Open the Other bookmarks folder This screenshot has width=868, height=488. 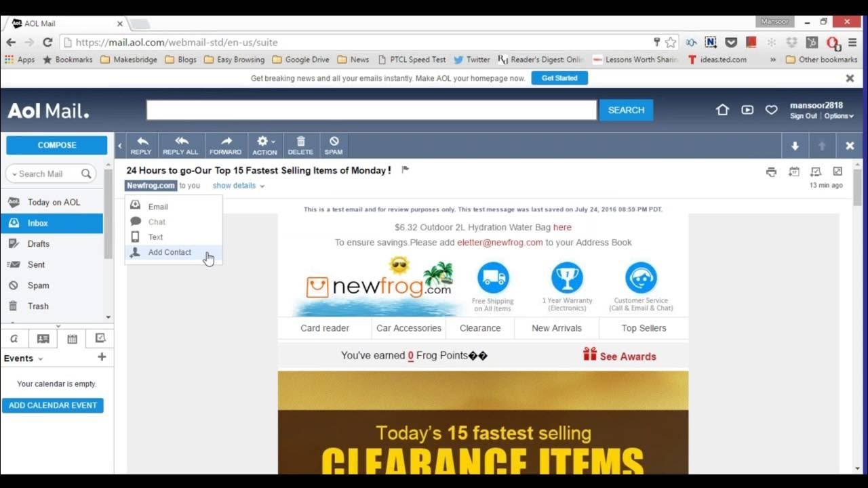tap(821, 60)
